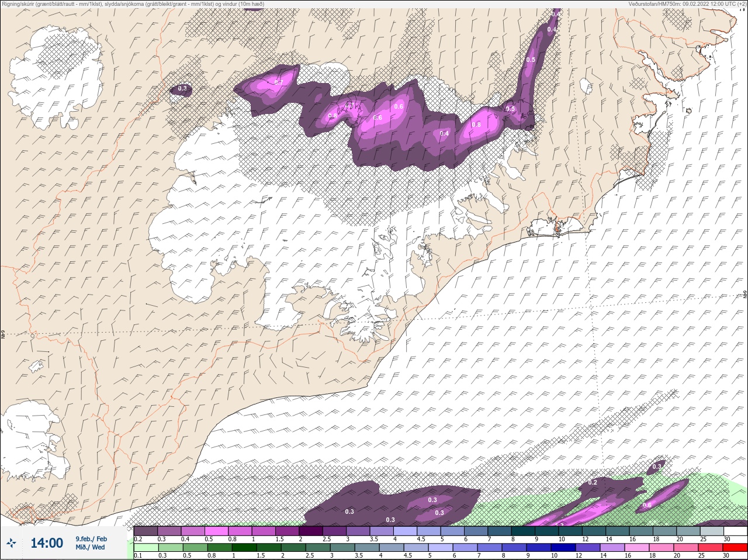Screen dimensions: 748x560
Task: Click the '0.1' label under rain legend
Action: [x=138, y=555]
